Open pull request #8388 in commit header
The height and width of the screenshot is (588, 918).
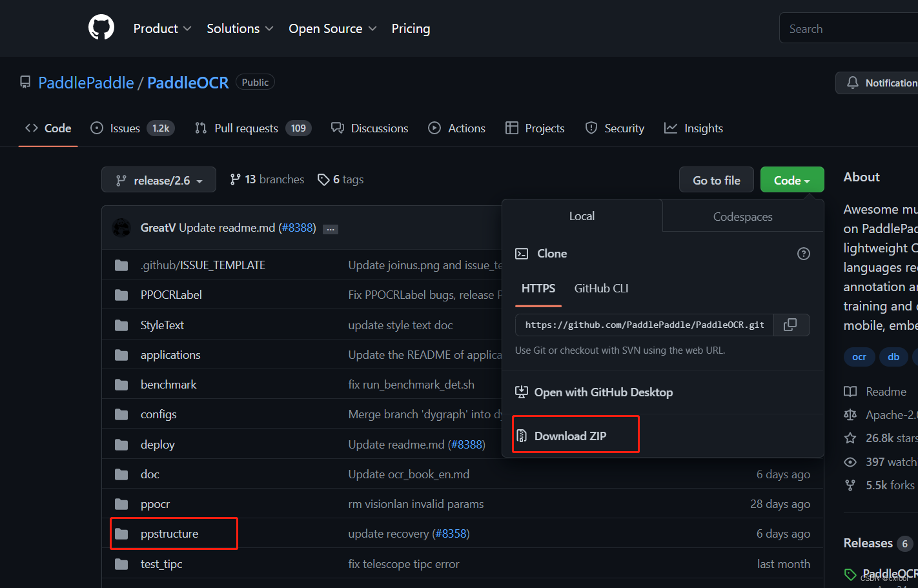point(297,228)
